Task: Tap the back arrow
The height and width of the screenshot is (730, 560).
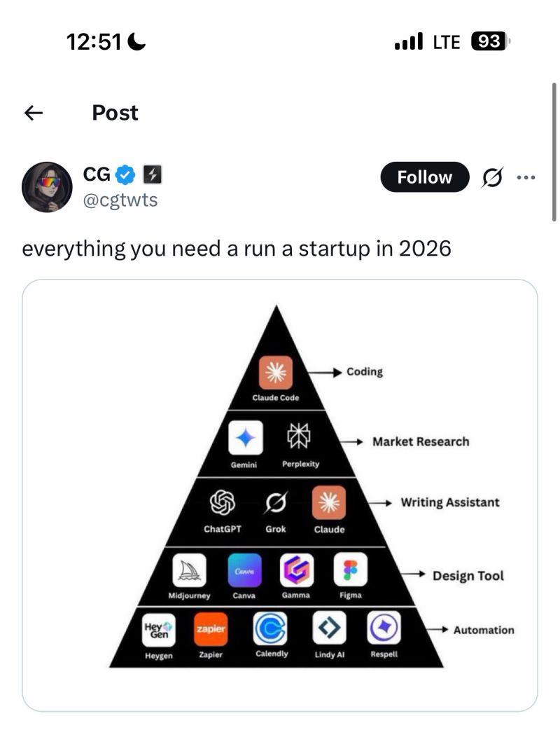Action: coord(34,113)
